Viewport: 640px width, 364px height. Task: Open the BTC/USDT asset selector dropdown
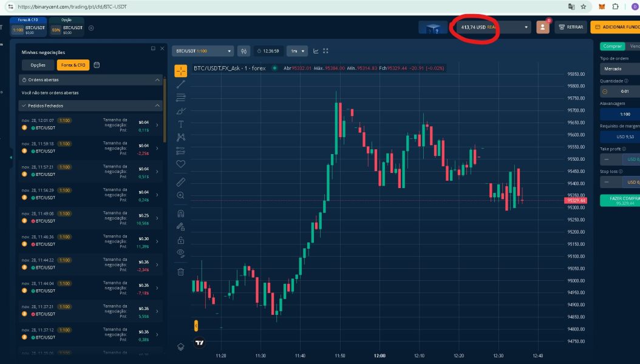pos(203,51)
